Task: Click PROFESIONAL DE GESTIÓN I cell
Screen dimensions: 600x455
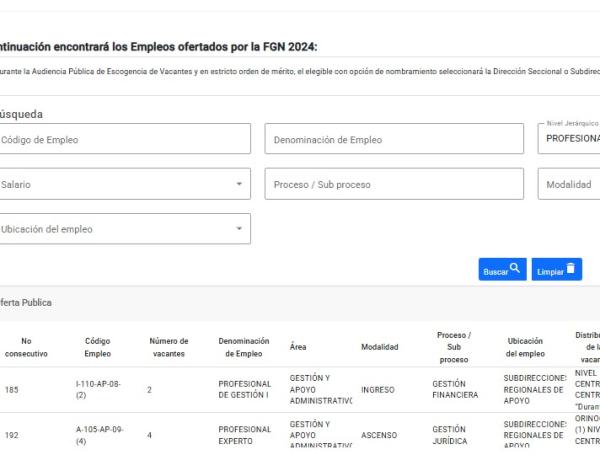Action: click(x=245, y=389)
